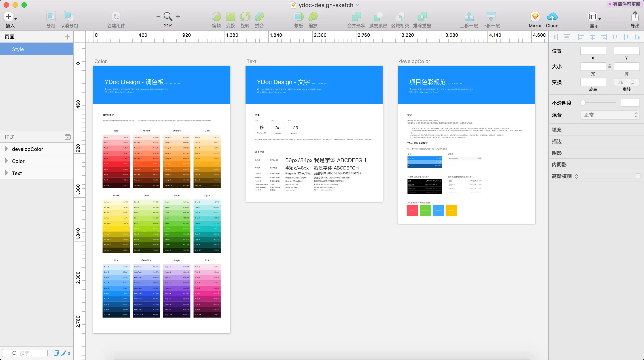Expand the developColor artboard group
Screen dimensions: 644x360
pyautogui.click(x=6, y=149)
